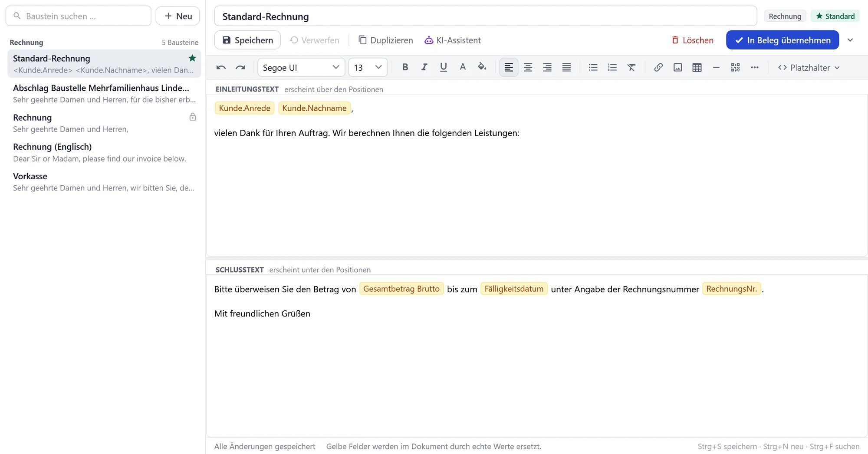Click Löschen to delete the Baustein
868x454 pixels.
click(x=692, y=40)
